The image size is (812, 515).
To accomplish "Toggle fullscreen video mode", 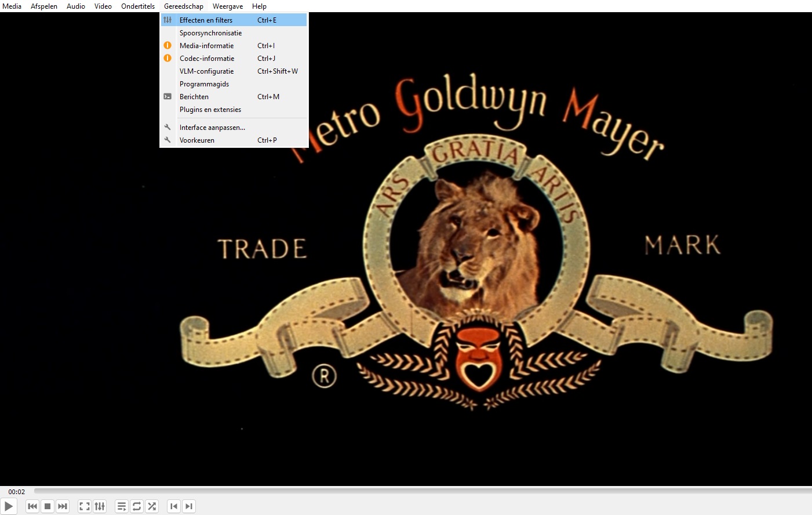I will pos(85,506).
